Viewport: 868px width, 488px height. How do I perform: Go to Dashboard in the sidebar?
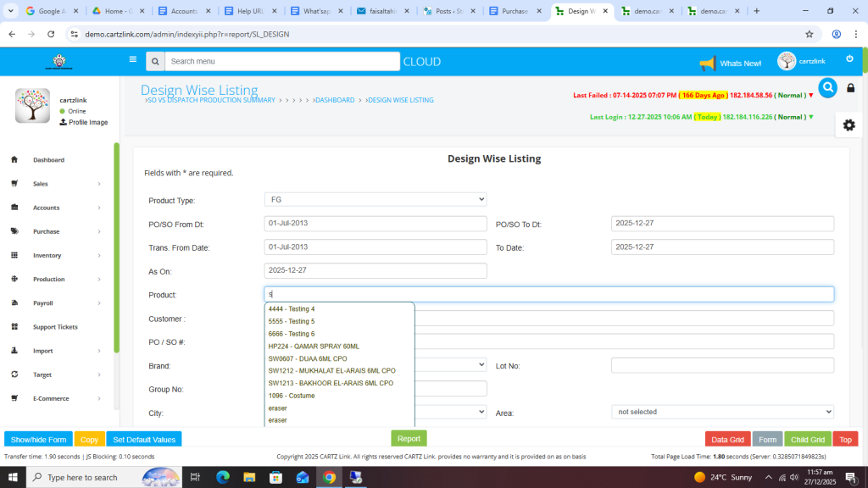[48, 160]
